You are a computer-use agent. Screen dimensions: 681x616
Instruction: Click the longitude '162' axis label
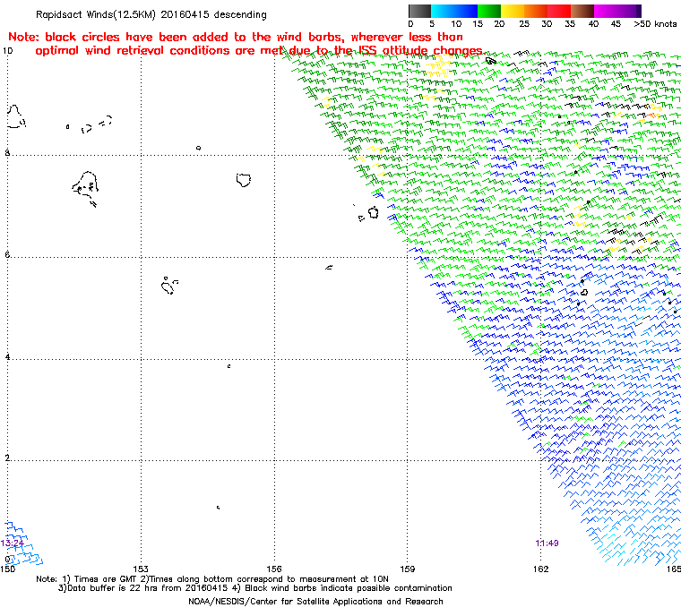click(540, 569)
